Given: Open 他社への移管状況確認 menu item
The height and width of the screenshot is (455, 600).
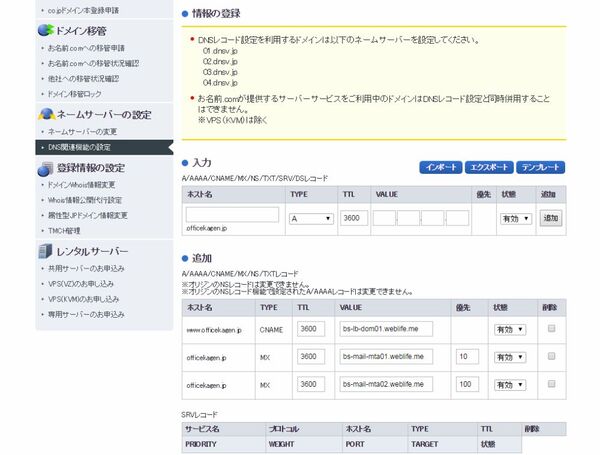Looking at the screenshot, I should pos(83,79).
